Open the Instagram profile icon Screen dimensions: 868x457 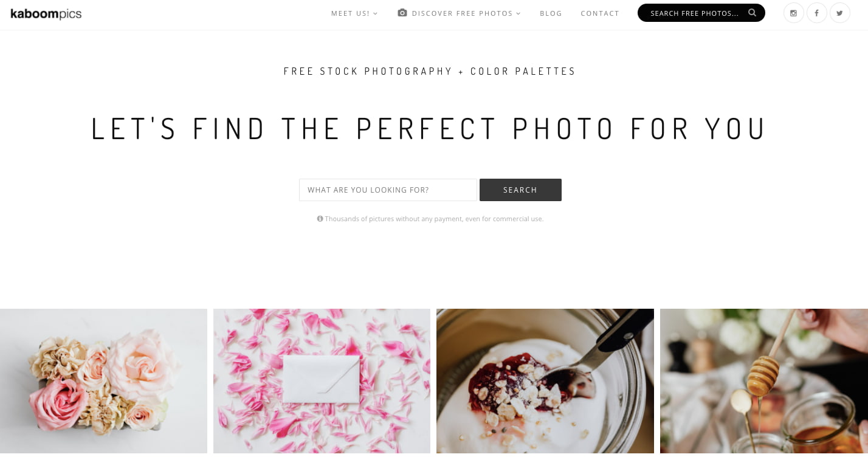(x=793, y=13)
